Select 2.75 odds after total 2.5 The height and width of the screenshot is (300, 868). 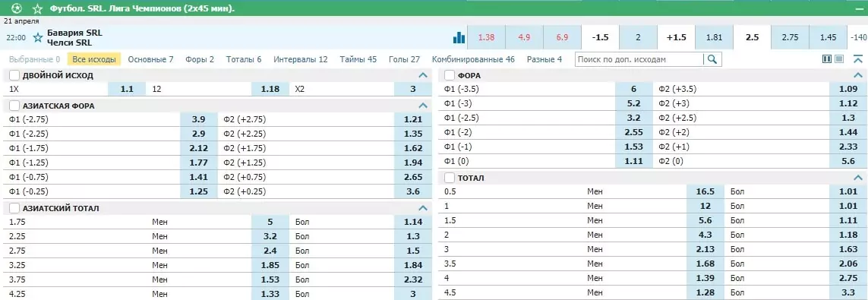[x=790, y=38]
